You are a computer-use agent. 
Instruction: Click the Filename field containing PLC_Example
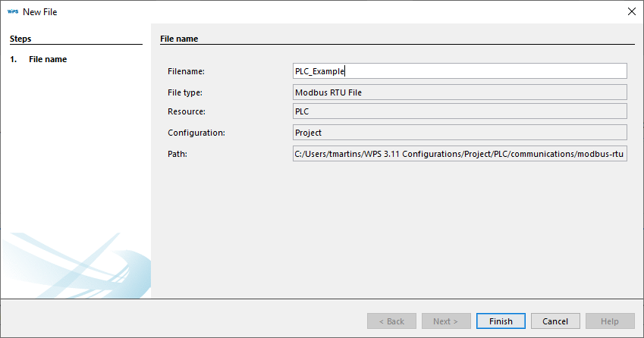pos(460,71)
